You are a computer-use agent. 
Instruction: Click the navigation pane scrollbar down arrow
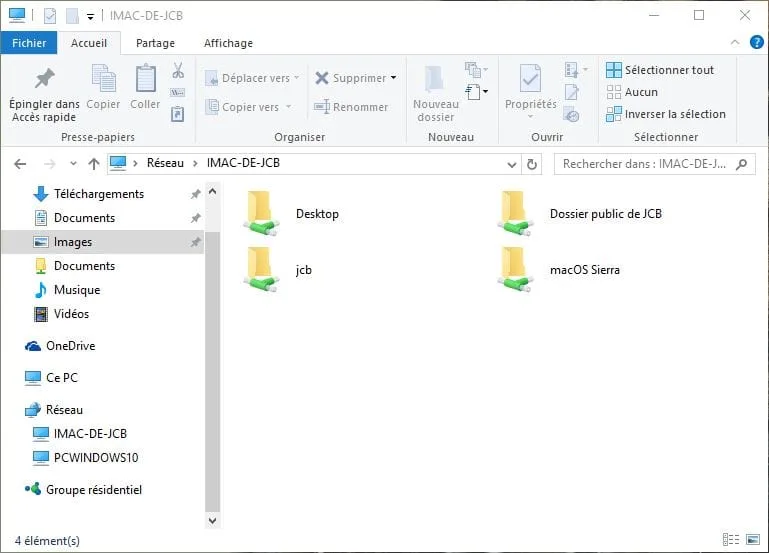pos(212,520)
